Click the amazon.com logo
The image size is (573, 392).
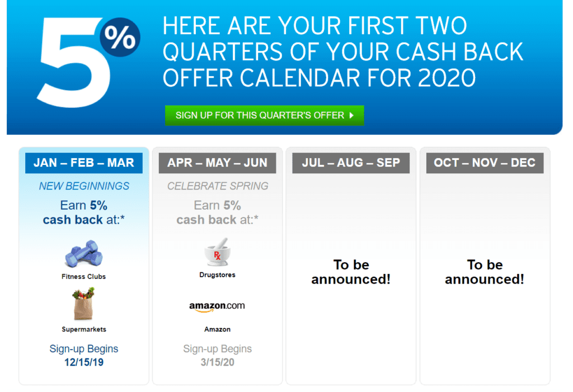tap(217, 306)
